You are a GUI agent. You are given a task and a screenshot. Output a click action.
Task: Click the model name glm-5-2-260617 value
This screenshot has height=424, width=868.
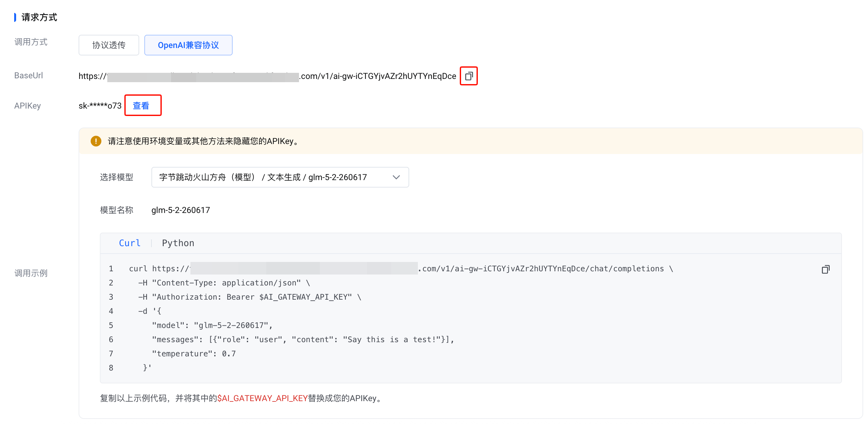pos(181,210)
